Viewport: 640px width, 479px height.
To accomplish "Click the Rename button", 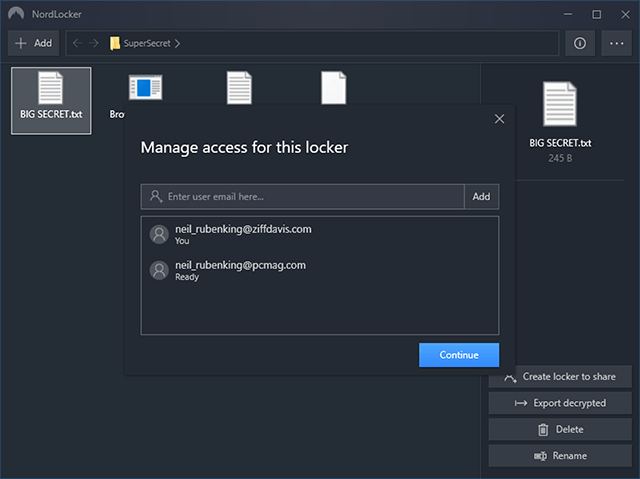I will pos(560,456).
